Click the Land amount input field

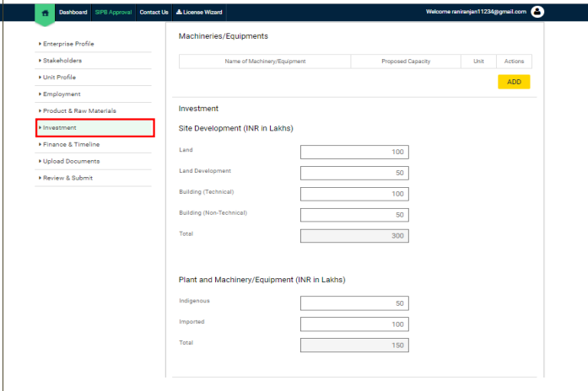[353, 152]
